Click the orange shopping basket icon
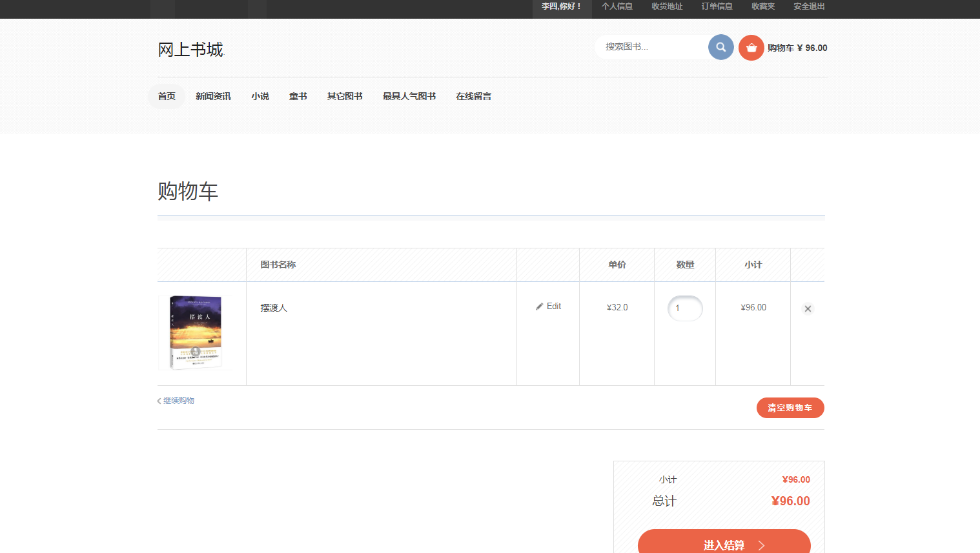Viewport: 980px width, 553px height. point(751,48)
